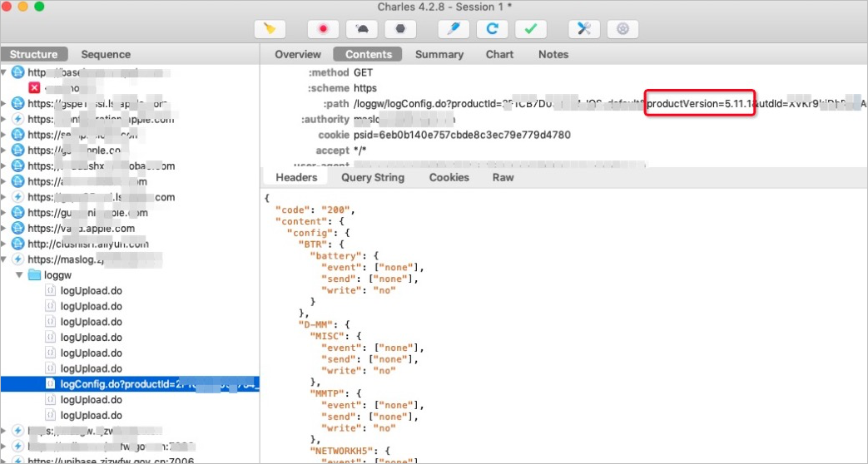Select the vaip.apple.com host row
Screen dimensions: 868x464
tap(130, 229)
